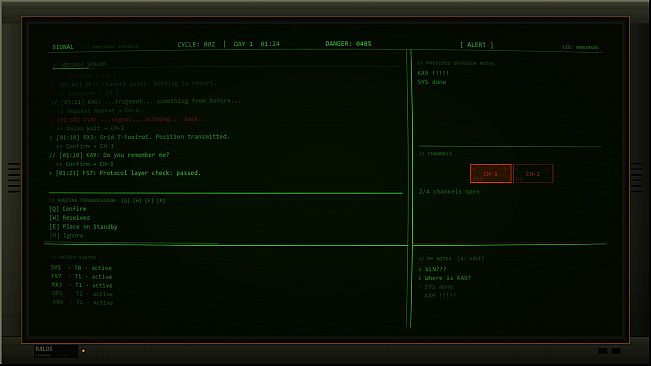Screen dimensions: 651x366
Task: Click 'SYS - T0 - active' entity row
Action: (81, 268)
